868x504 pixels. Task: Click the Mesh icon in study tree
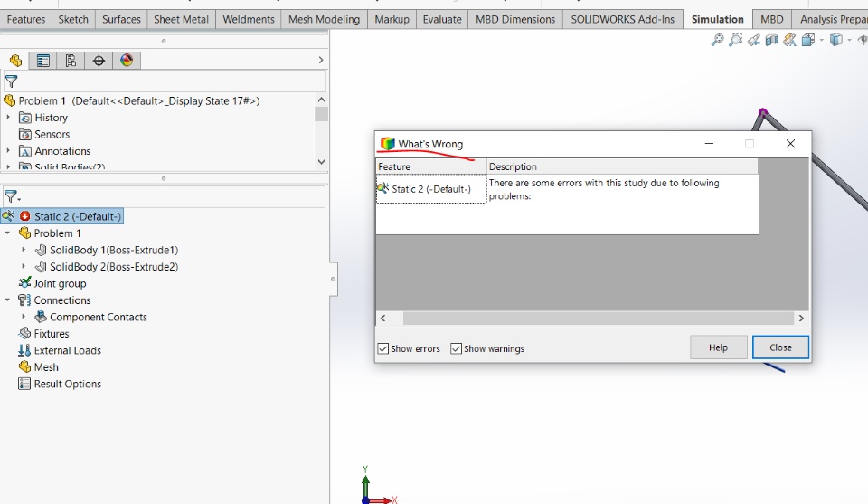[x=24, y=366]
